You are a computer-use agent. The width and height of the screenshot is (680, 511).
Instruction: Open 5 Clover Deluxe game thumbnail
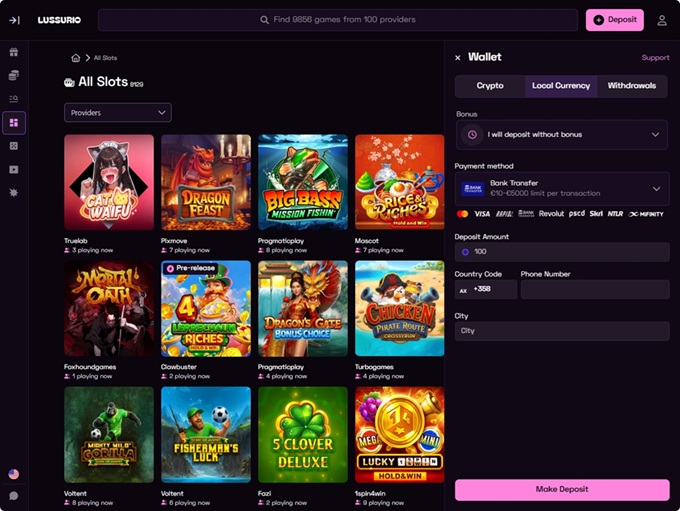click(303, 435)
